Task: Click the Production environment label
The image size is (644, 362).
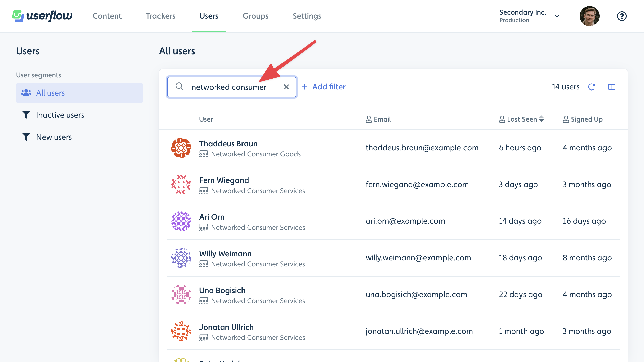Action: [514, 20]
